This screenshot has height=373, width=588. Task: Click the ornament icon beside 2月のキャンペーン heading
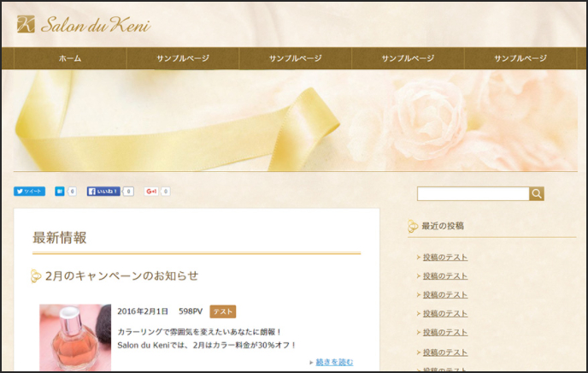[36, 275]
